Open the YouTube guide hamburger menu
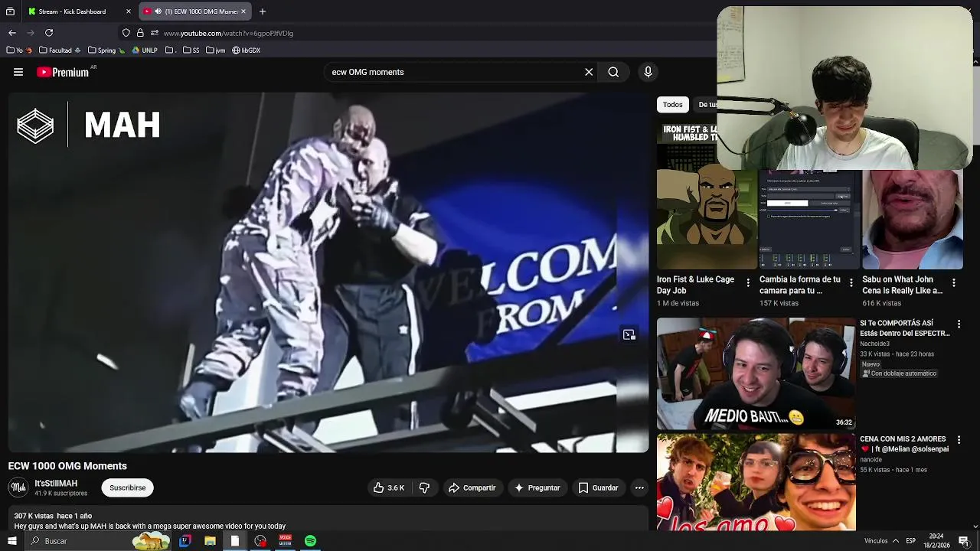This screenshot has height=551, width=980. [18, 72]
